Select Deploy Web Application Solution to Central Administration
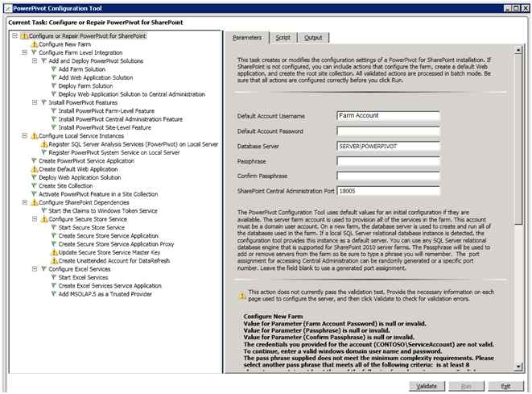This screenshot has width=532, height=394. tap(132, 94)
